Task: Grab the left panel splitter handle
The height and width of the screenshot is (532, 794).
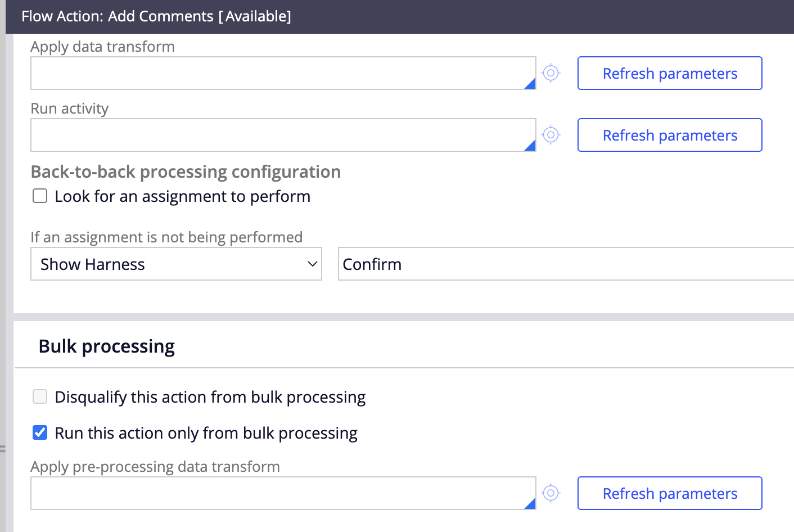Action: coord(3,449)
